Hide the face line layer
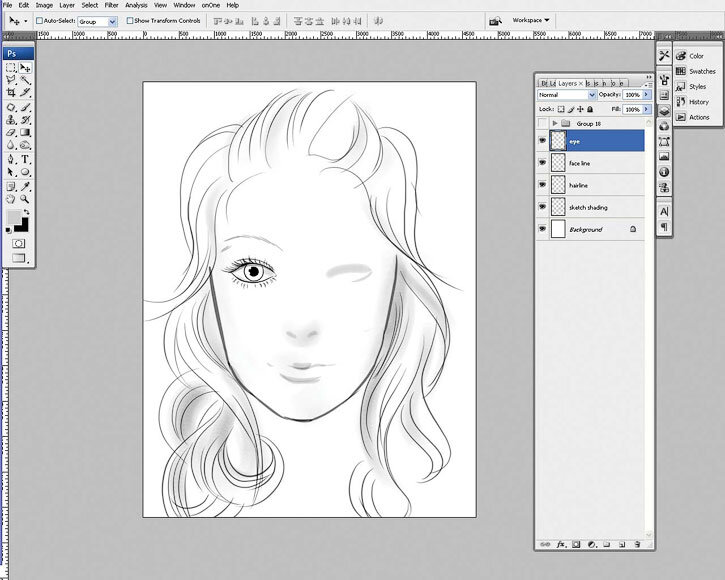 click(x=543, y=163)
